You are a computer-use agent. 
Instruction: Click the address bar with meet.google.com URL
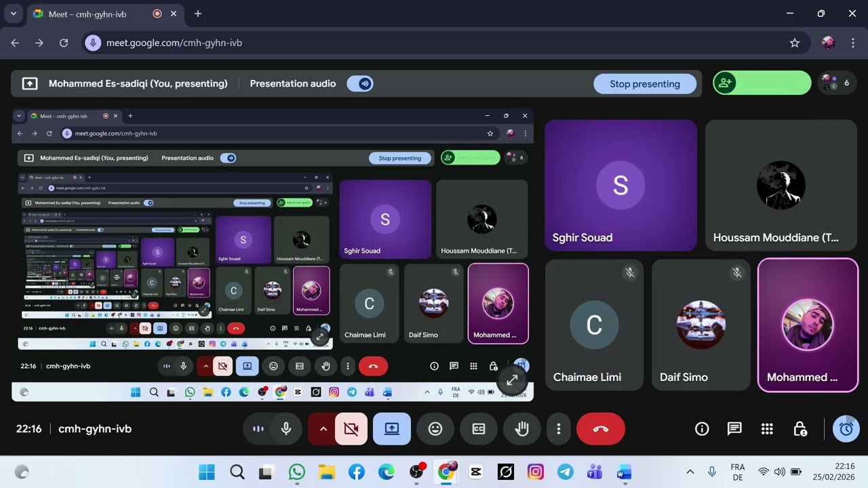446,43
